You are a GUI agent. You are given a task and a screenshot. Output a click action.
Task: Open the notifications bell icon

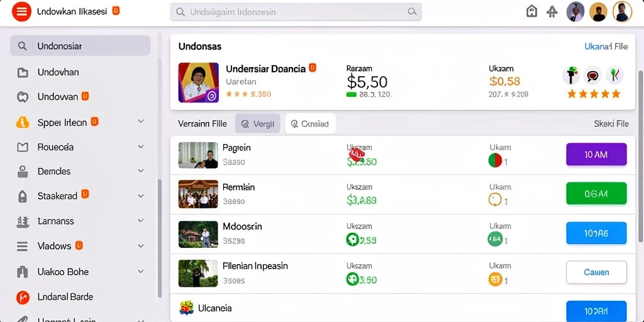552,12
